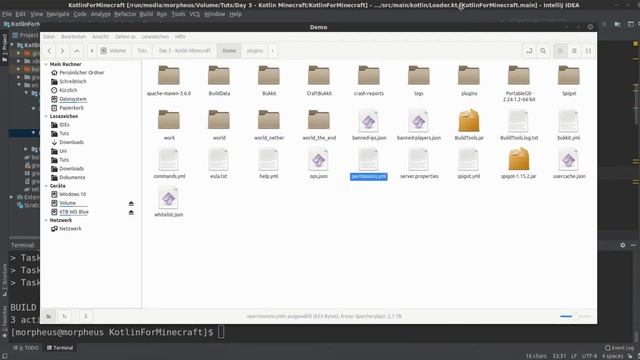This screenshot has width=640, height=360.
Task: Show next path bar entries arrow
Action: (273, 51)
